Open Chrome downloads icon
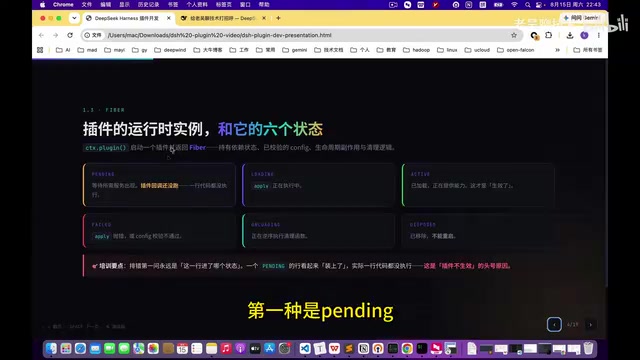This screenshot has height=360, width=640. click(570, 36)
